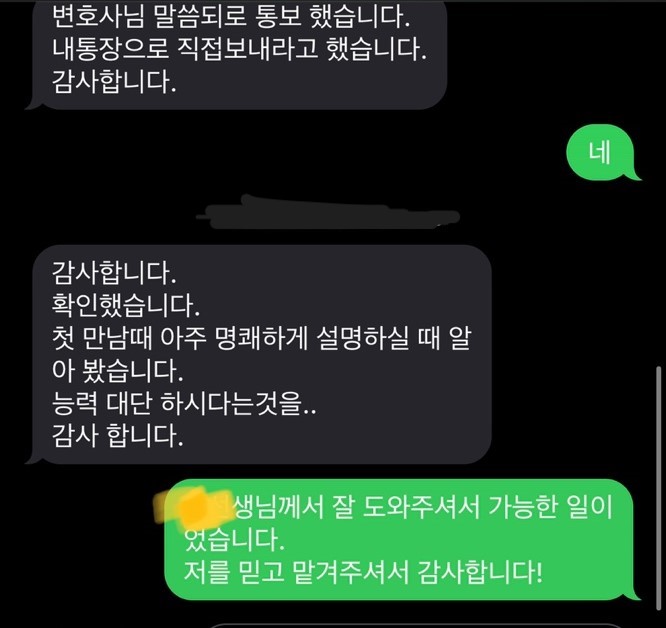Screen dimensions: 666x628
Task: Select the blacked-out timestamp between messages
Action: 328,211
